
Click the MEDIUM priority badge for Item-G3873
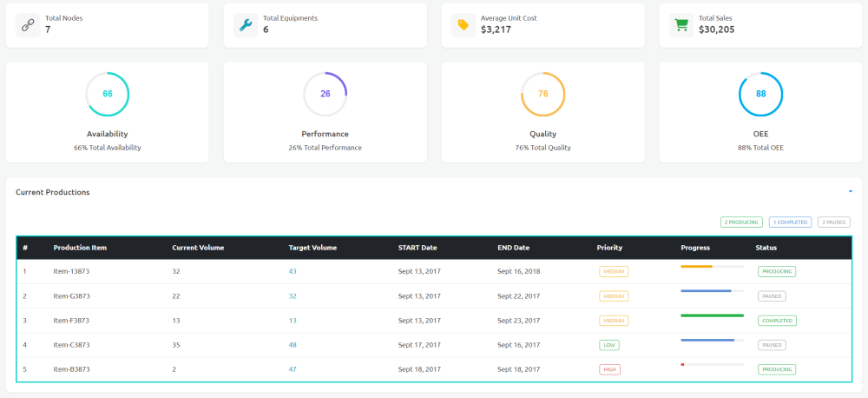[614, 296]
